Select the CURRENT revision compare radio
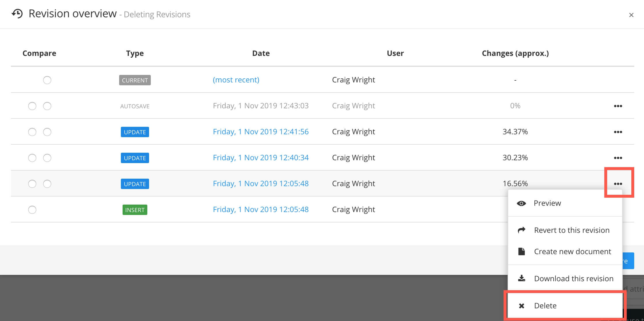This screenshot has height=321, width=644. click(47, 80)
